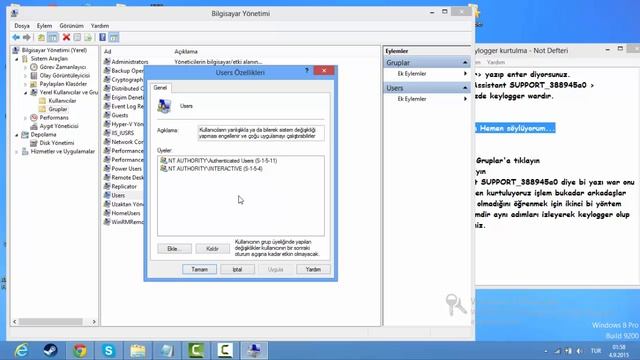Toggle the Show/Hide action pane icon
The height and width of the screenshot is (360, 640).
114,38
